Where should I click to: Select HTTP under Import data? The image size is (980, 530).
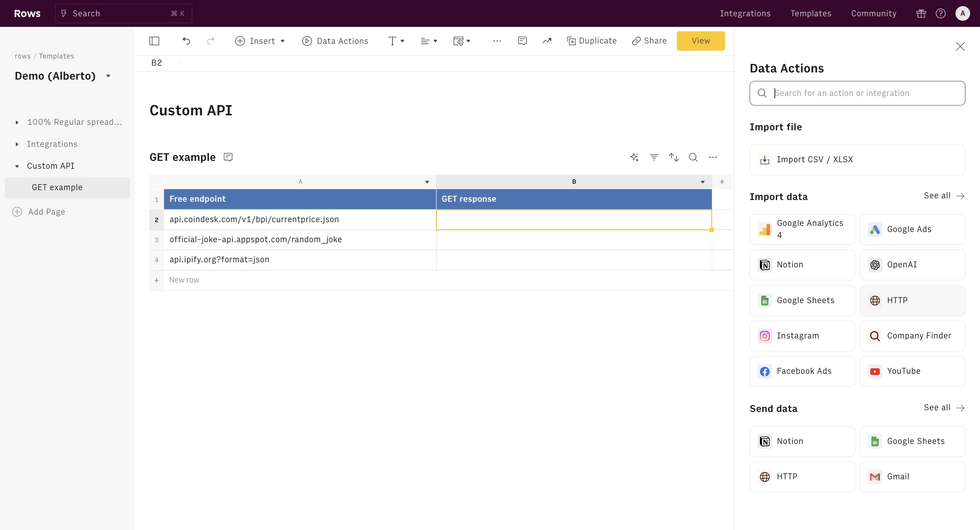tap(912, 300)
